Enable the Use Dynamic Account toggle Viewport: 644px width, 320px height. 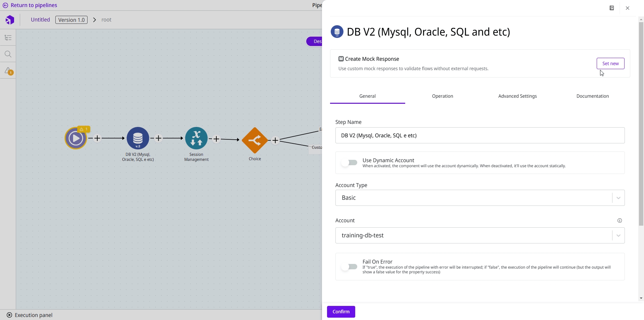tap(349, 163)
